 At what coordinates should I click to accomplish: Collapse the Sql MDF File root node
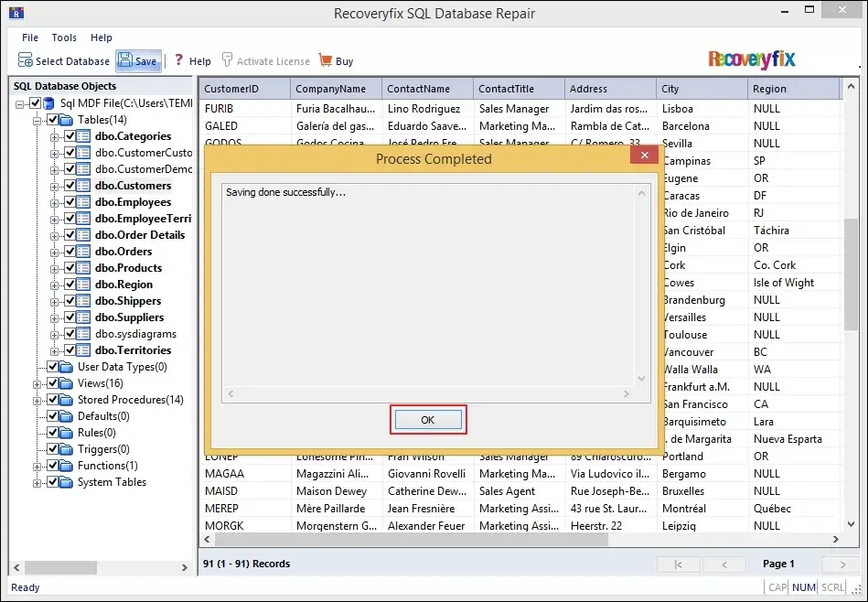tap(20, 104)
